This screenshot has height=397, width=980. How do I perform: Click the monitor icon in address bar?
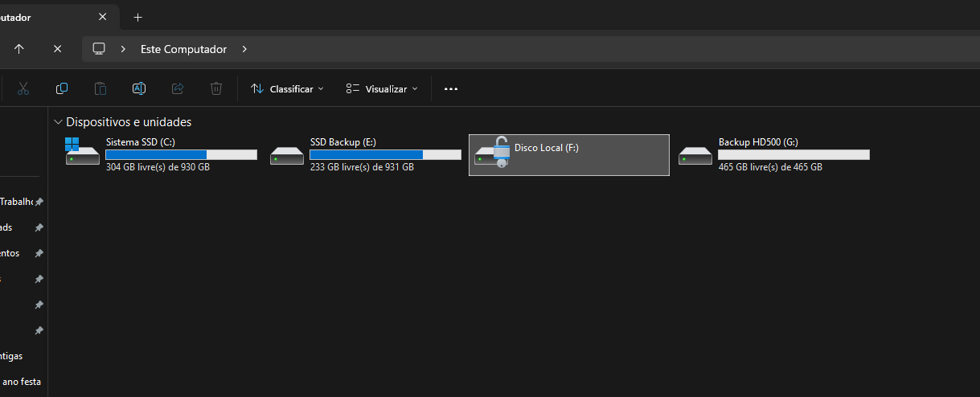[100, 49]
